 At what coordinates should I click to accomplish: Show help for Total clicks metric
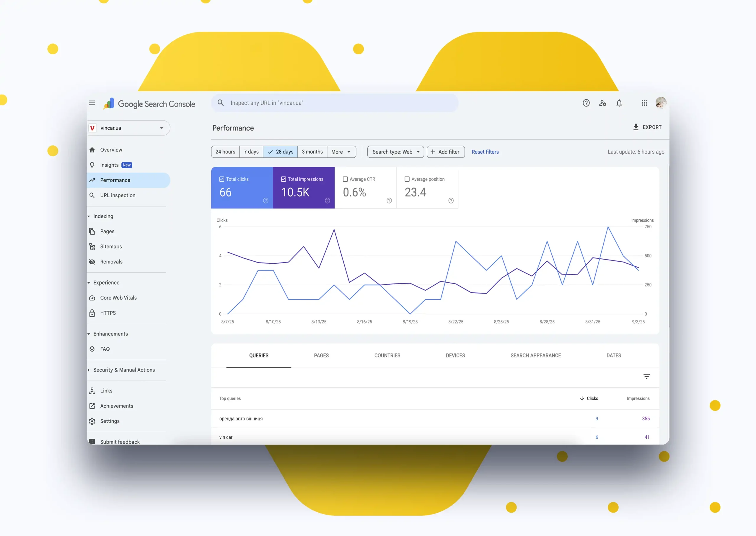tap(266, 201)
